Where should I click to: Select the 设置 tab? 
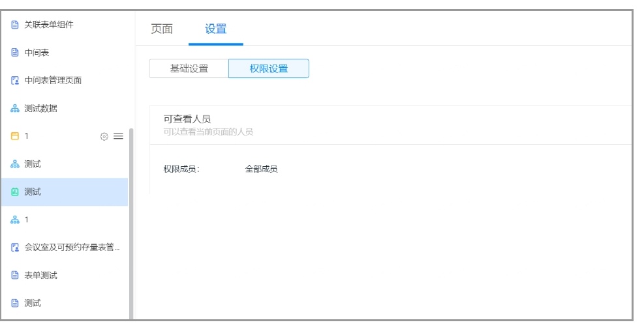tap(215, 29)
